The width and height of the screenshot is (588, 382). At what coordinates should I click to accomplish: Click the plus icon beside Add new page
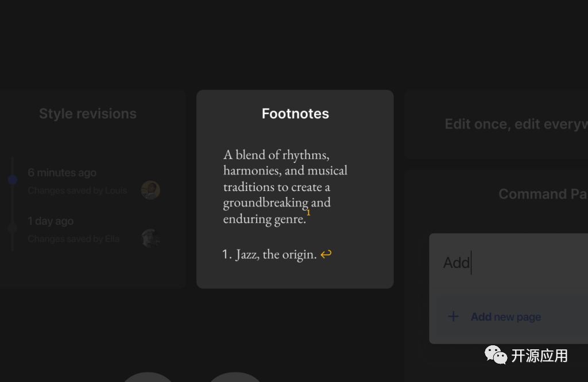click(x=453, y=317)
